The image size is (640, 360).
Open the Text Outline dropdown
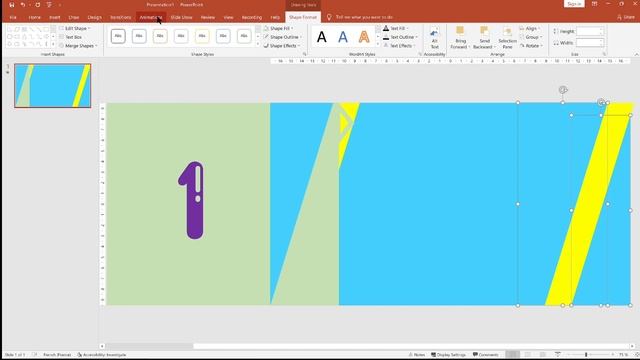click(x=400, y=37)
